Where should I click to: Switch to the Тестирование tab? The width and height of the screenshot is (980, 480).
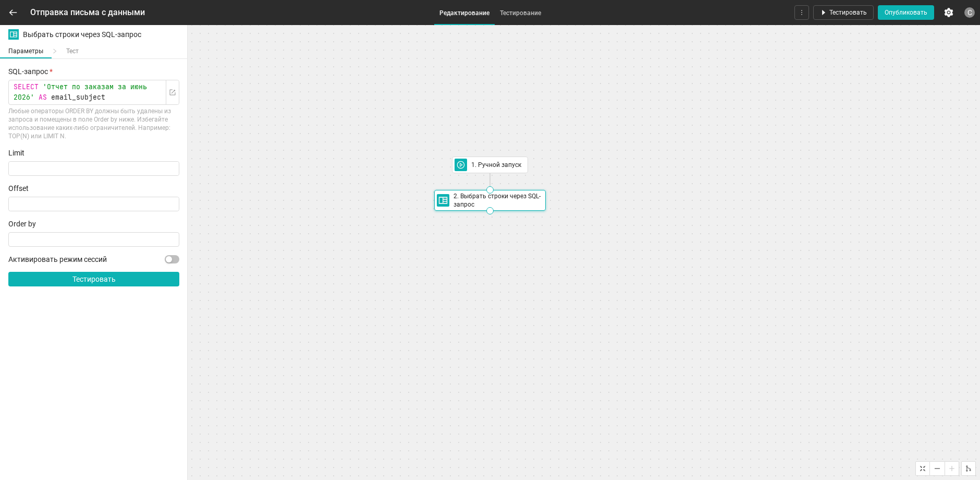coord(520,13)
